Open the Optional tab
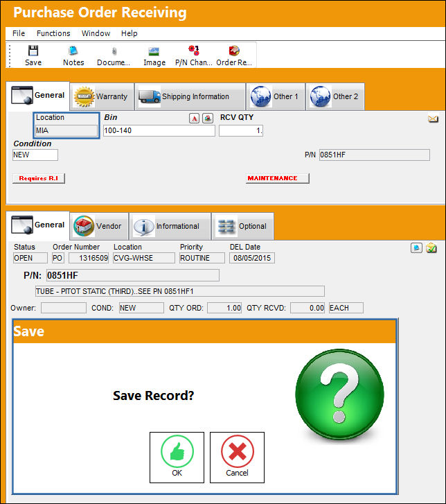446x504 pixels. [x=243, y=226]
